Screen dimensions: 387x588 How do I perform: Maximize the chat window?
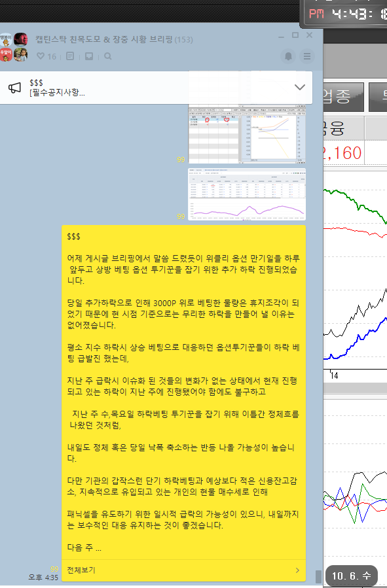point(295,35)
